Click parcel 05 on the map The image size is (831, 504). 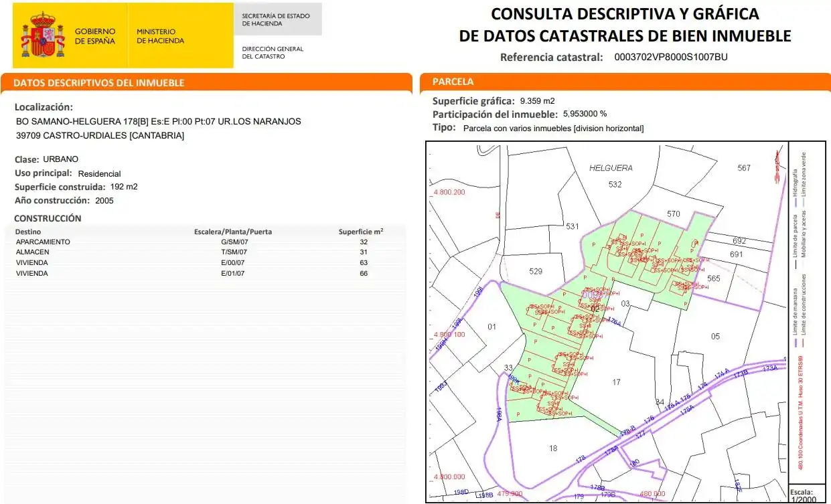point(715,335)
